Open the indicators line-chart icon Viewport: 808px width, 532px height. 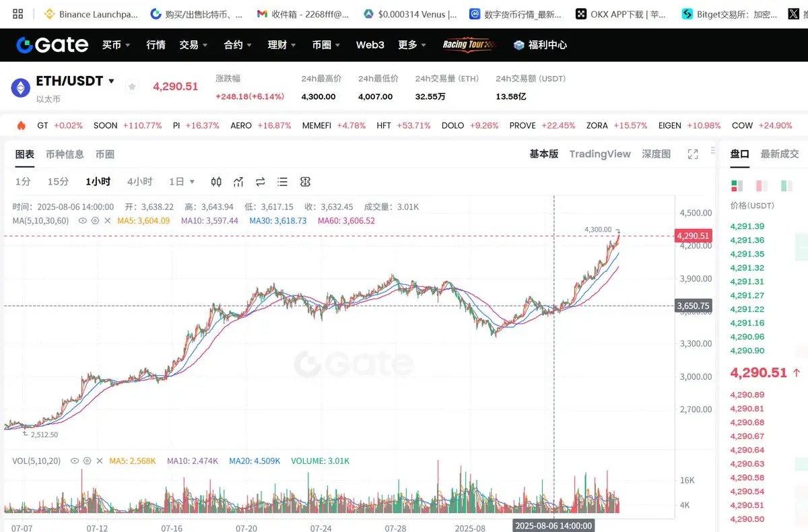tap(238, 182)
